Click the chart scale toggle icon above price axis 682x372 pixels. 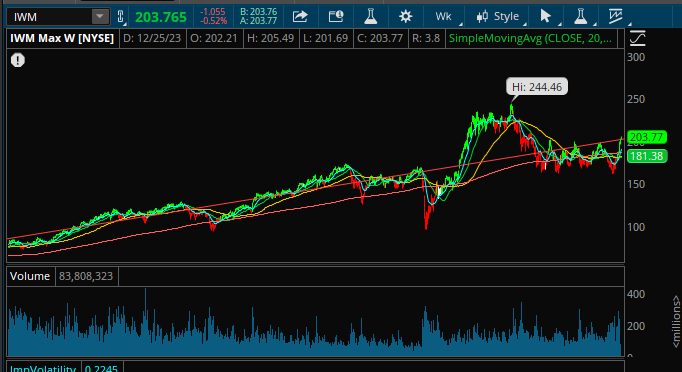tap(638, 38)
